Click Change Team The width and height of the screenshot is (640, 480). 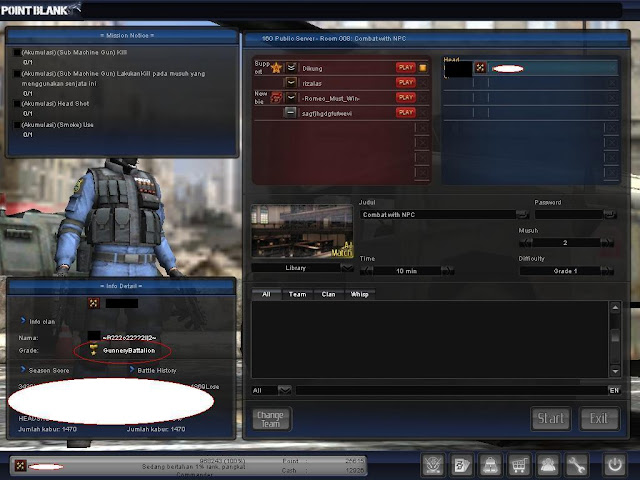270,419
